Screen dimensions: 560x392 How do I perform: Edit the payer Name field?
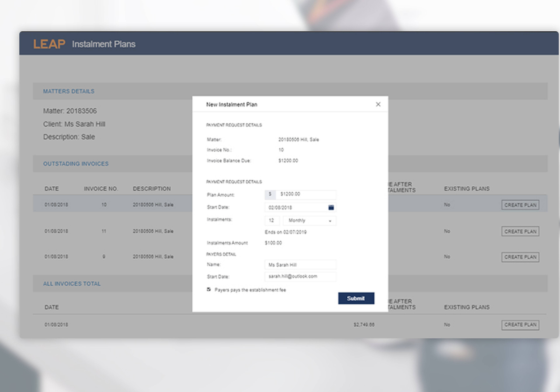pyautogui.click(x=300, y=265)
